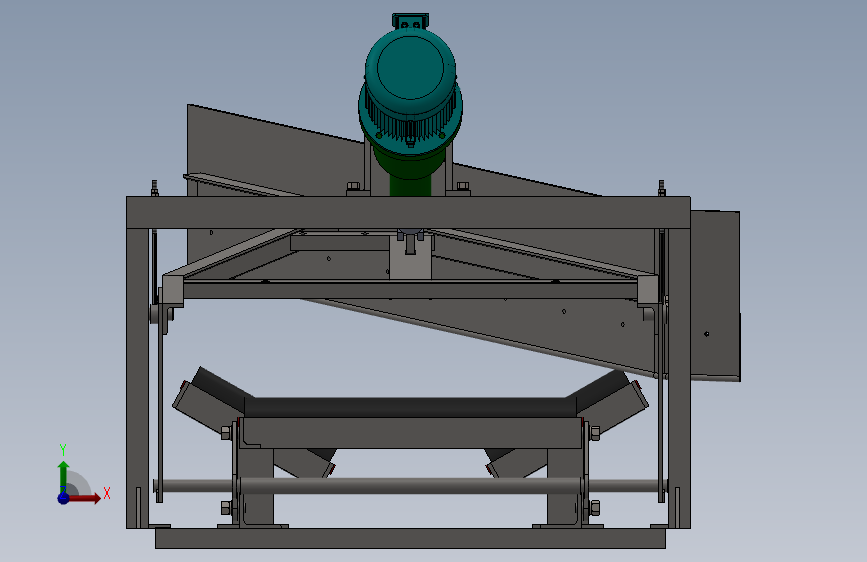
Task: Select the bottom base plate of the frame
Action: [x=410, y=538]
